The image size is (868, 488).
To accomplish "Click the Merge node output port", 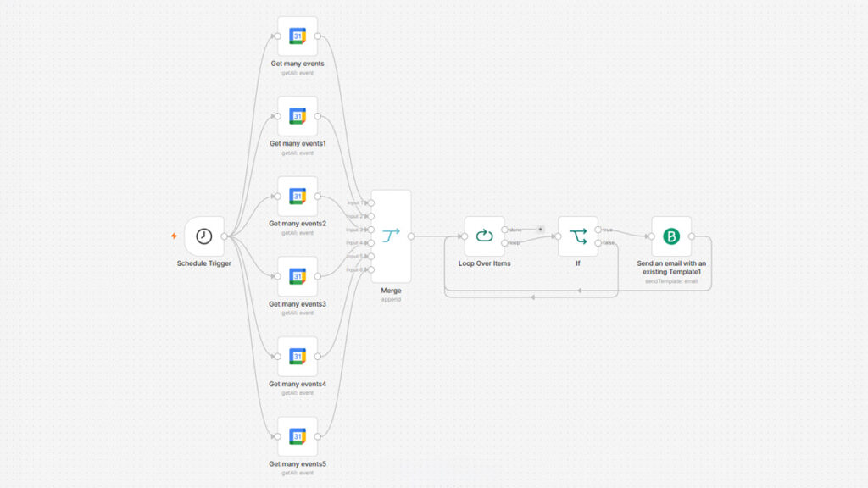I will coord(411,236).
